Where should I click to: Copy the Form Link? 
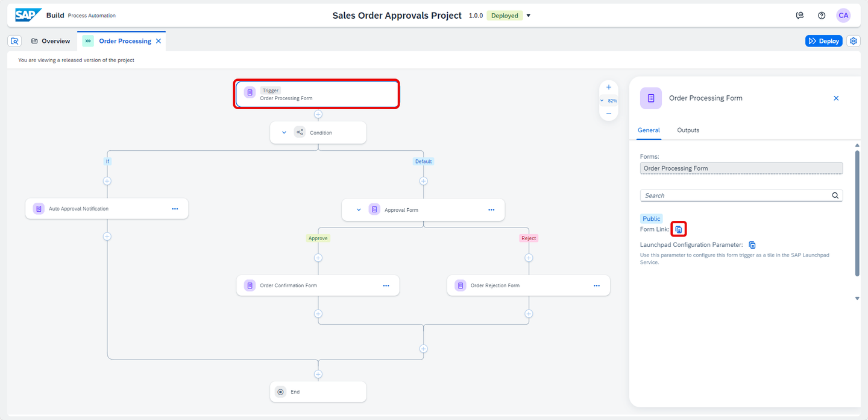[679, 229]
